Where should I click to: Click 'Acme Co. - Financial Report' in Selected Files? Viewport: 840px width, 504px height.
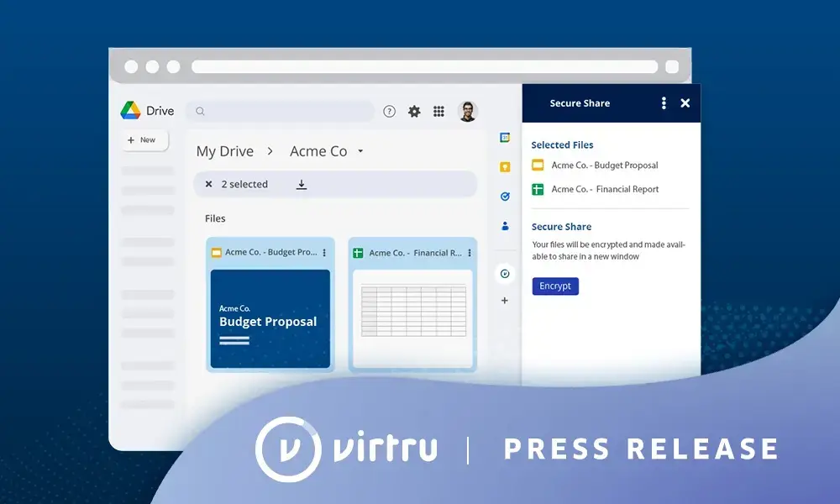tap(606, 189)
